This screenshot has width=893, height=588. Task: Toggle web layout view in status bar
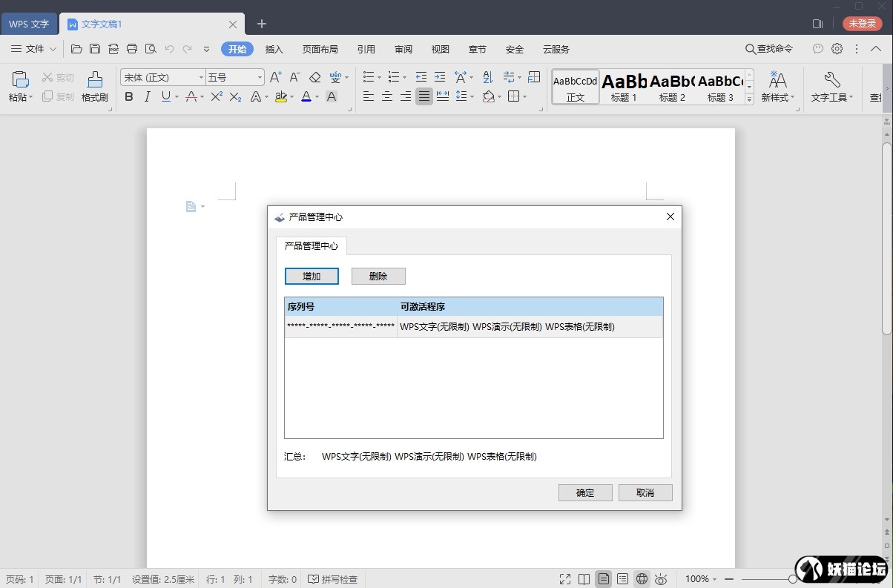(x=642, y=579)
